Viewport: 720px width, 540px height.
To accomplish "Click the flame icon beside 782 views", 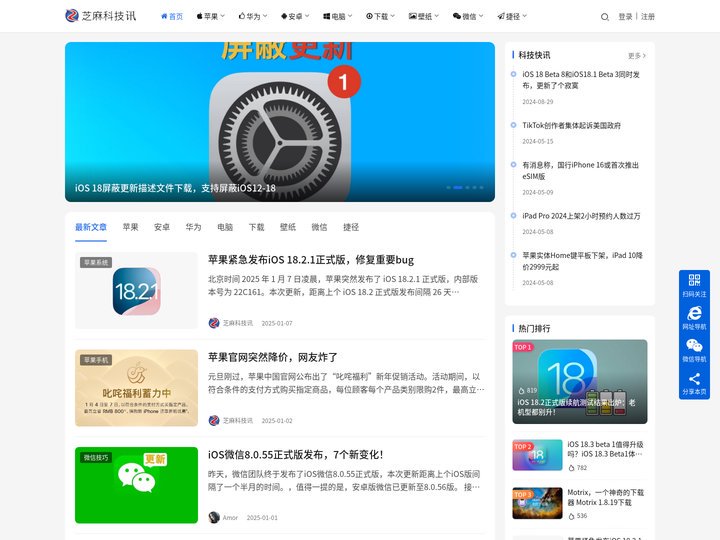I will [x=571, y=468].
